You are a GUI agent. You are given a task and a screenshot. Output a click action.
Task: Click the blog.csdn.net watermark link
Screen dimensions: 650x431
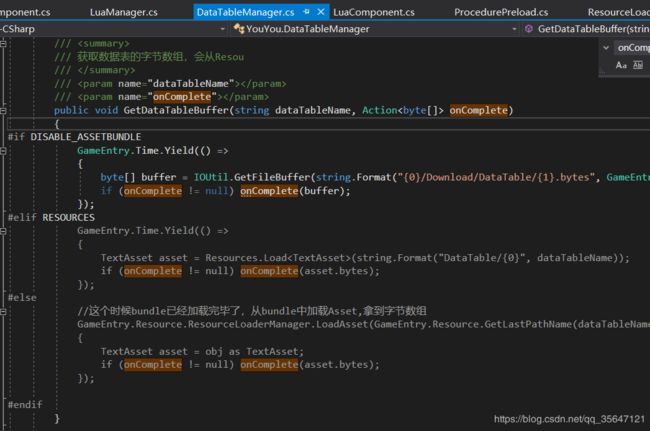(x=569, y=419)
